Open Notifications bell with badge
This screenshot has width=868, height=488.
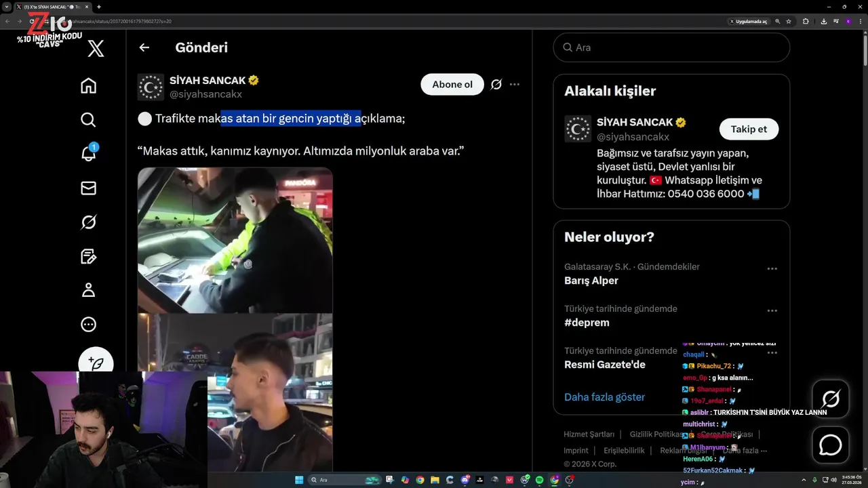tap(89, 152)
